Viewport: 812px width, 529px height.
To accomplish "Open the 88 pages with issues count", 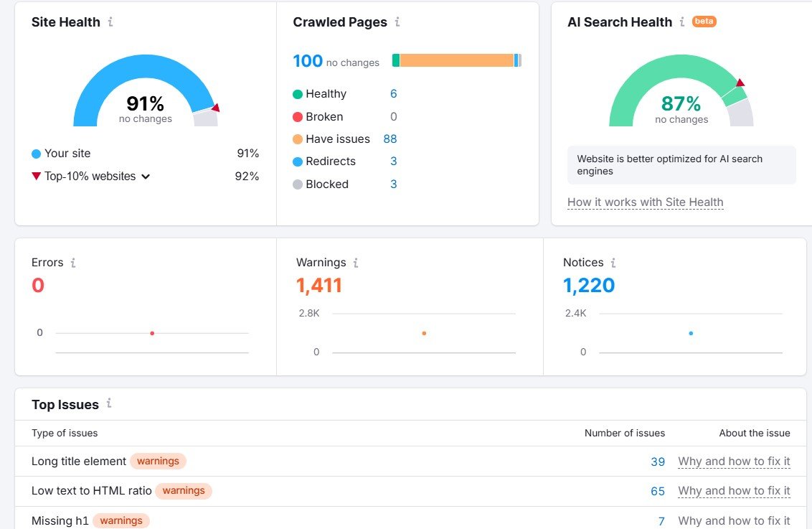I will pos(390,139).
